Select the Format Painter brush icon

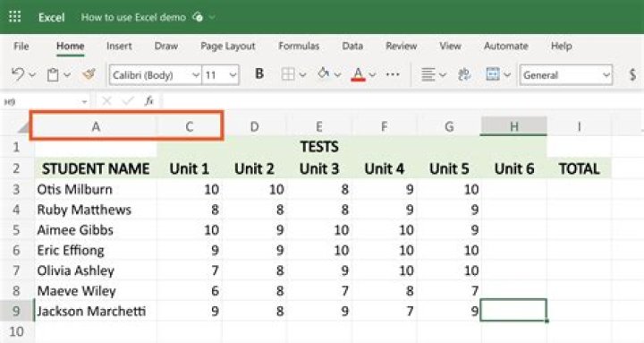click(89, 74)
